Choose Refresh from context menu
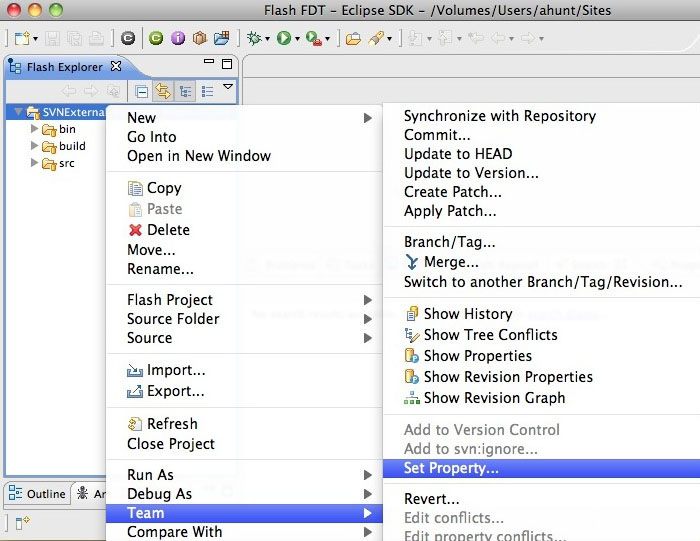This screenshot has height=541, width=700. 244,424
